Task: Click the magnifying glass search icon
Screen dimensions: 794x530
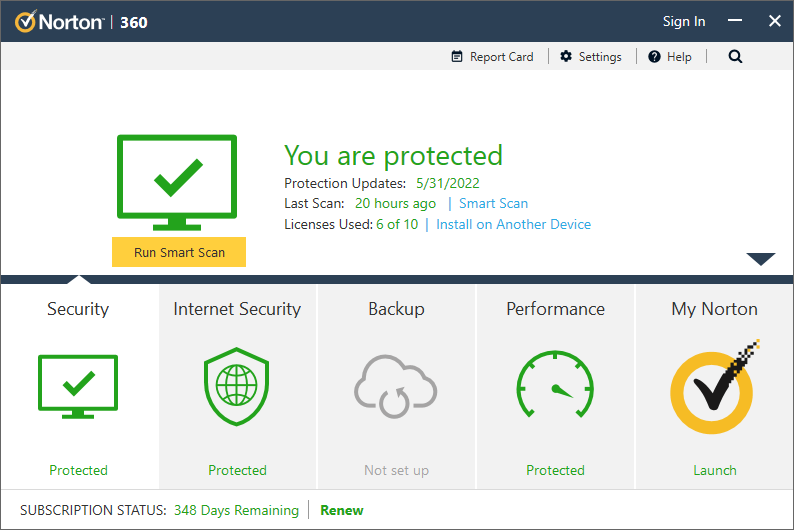Action: pyautogui.click(x=735, y=57)
